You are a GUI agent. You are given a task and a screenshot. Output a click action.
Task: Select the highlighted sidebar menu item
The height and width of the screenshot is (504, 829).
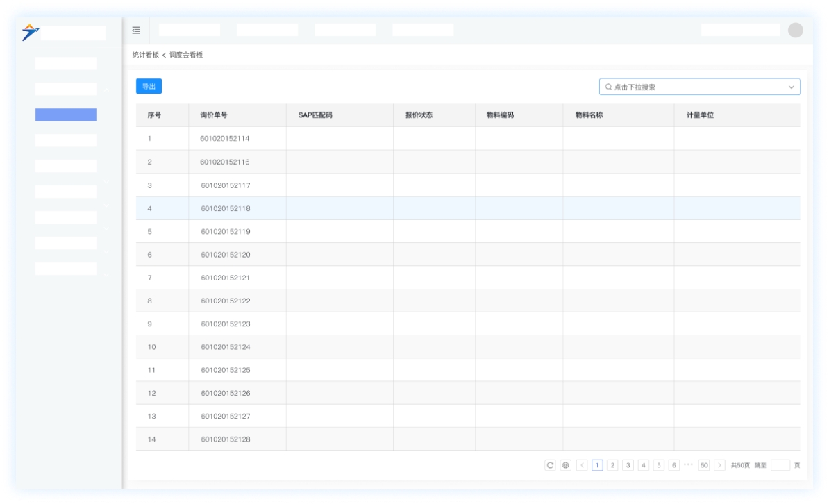[x=66, y=115]
